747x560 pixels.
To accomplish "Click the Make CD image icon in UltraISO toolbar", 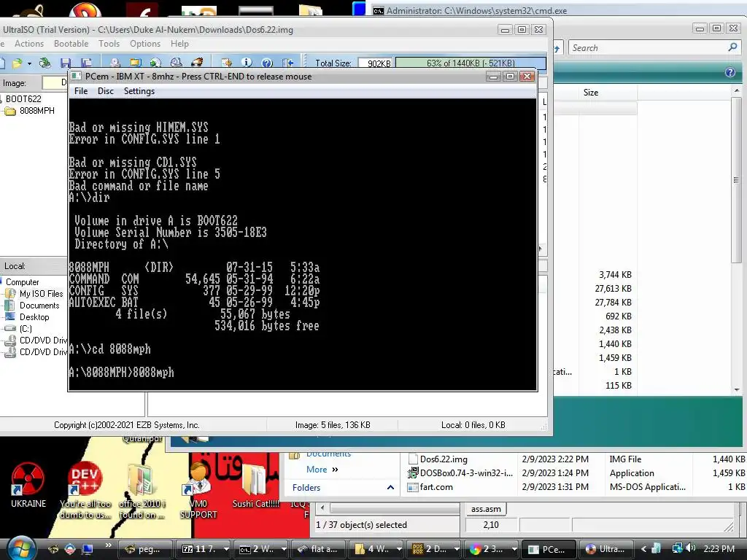I will (115, 63).
